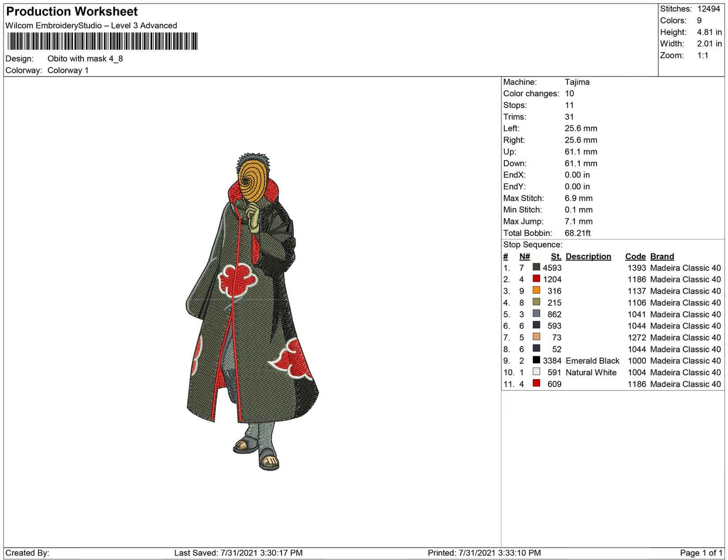
Task: Click the red swatch in stop row 11
Action: (537, 383)
